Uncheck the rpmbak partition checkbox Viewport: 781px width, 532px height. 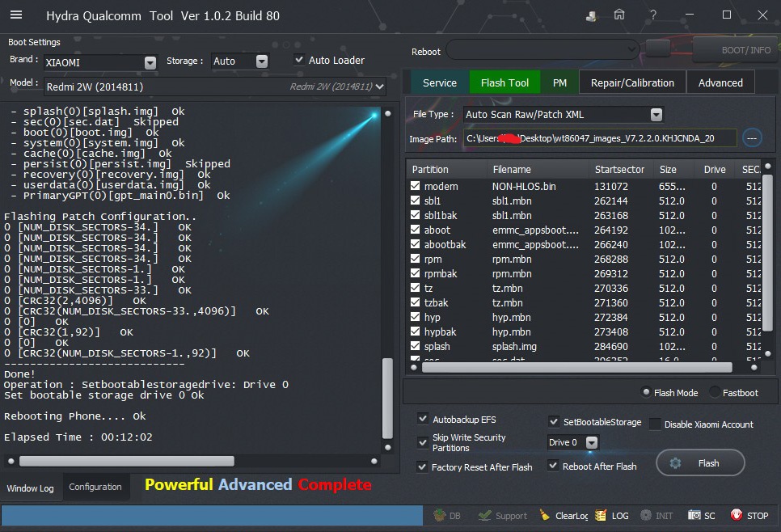pyautogui.click(x=415, y=273)
